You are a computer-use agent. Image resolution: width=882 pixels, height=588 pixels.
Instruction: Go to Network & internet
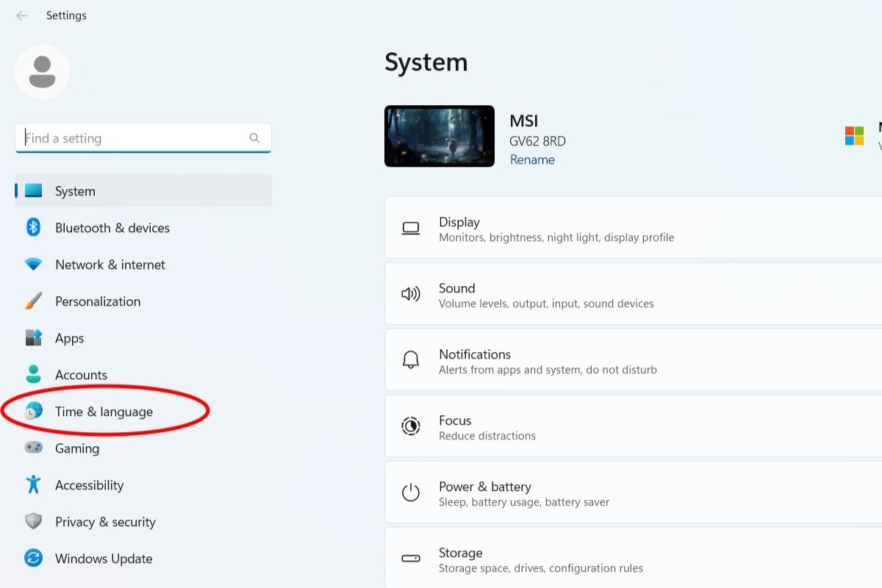point(143,264)
